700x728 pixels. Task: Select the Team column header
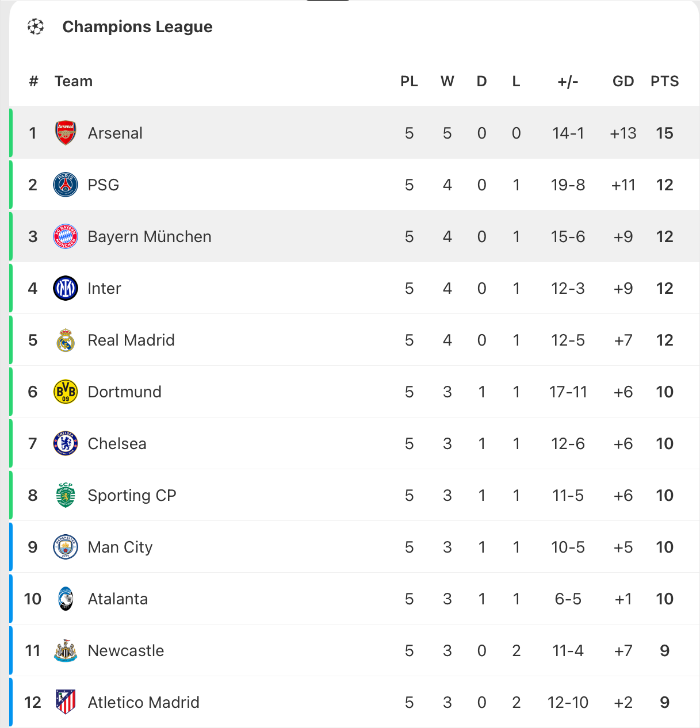pos(74,81)
